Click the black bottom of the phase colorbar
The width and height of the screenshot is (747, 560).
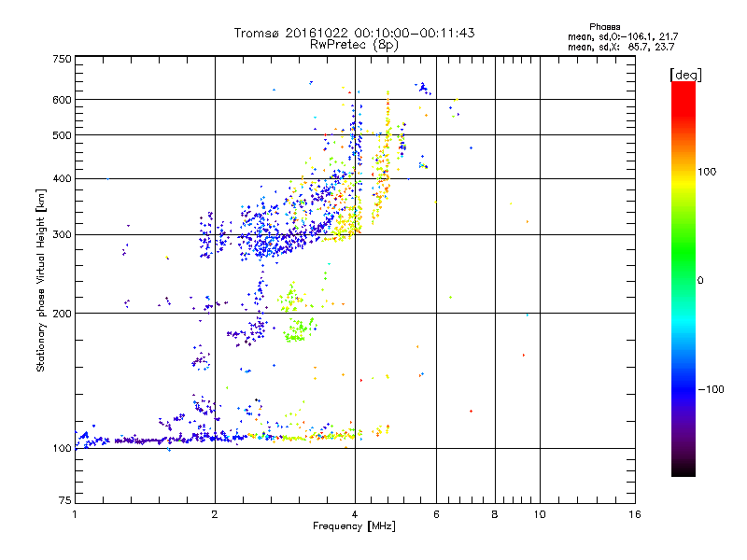684,469
